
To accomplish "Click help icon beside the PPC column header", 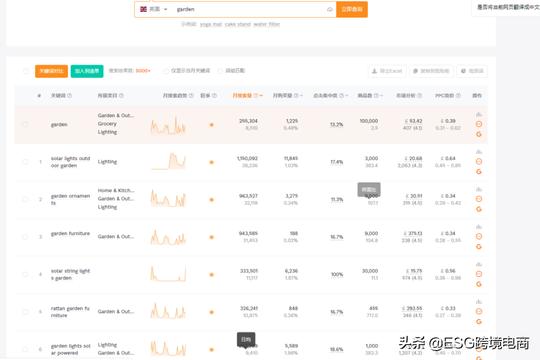I will 458,95.
